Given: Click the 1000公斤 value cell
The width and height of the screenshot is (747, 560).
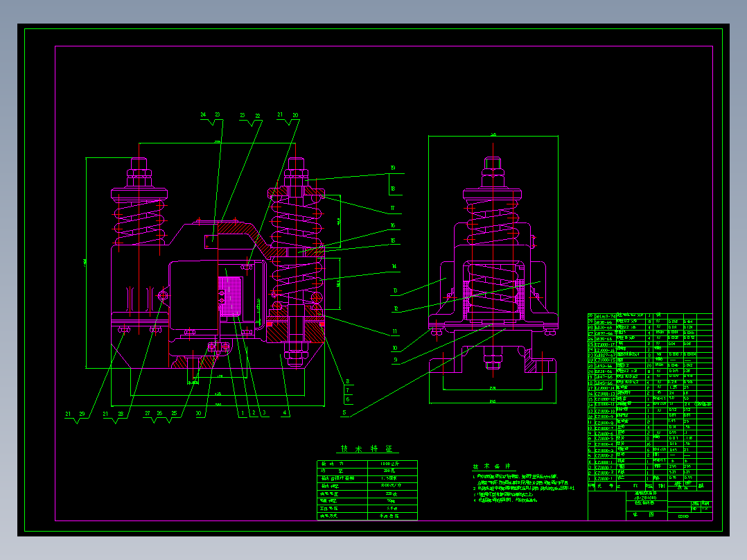Looking at the screenshot, I should (392, 464).
